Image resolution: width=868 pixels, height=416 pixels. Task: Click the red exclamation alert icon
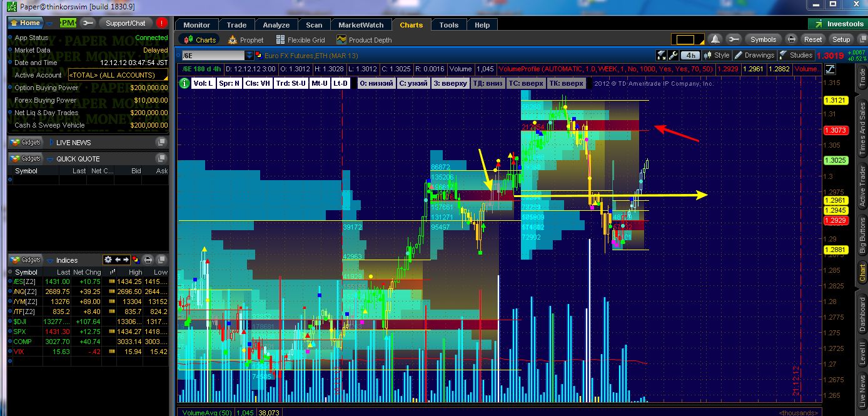pyautogui.click(x=162, y=23)
